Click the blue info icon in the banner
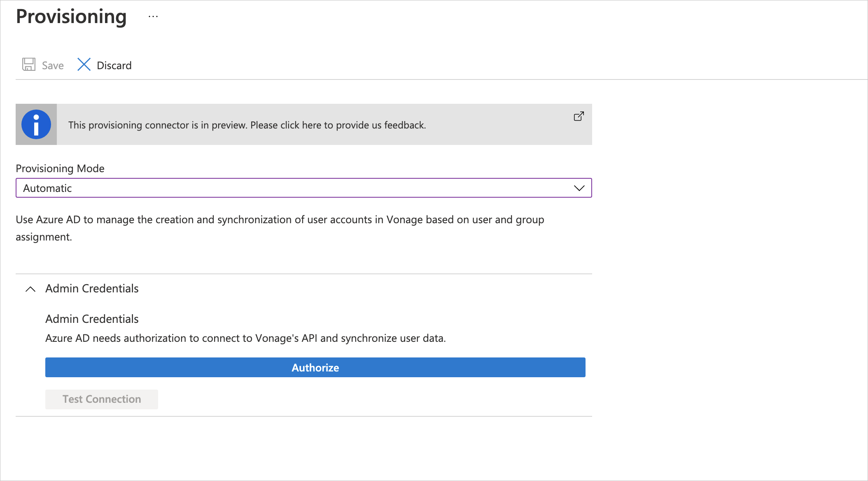 point(36,124)
